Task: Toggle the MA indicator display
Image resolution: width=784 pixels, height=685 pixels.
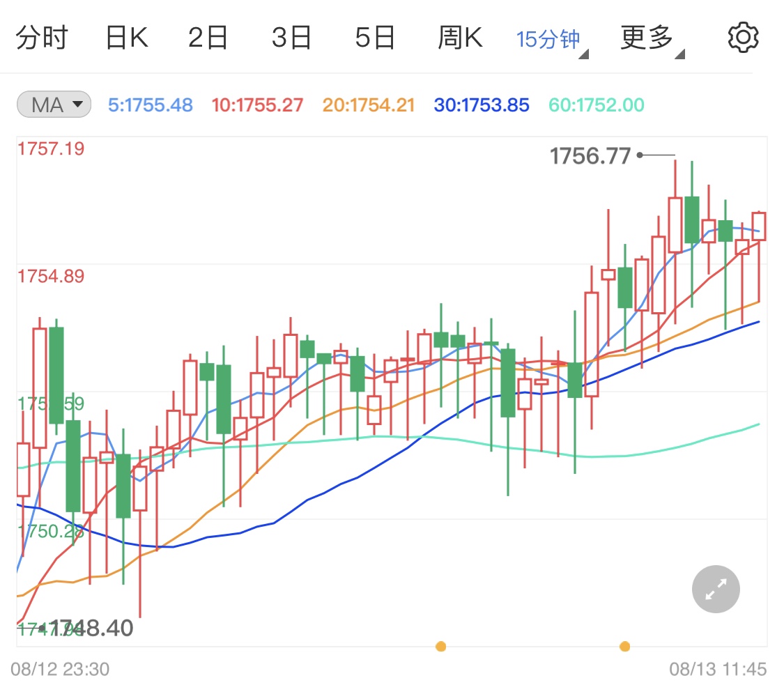Action: [x=53, y=103]
